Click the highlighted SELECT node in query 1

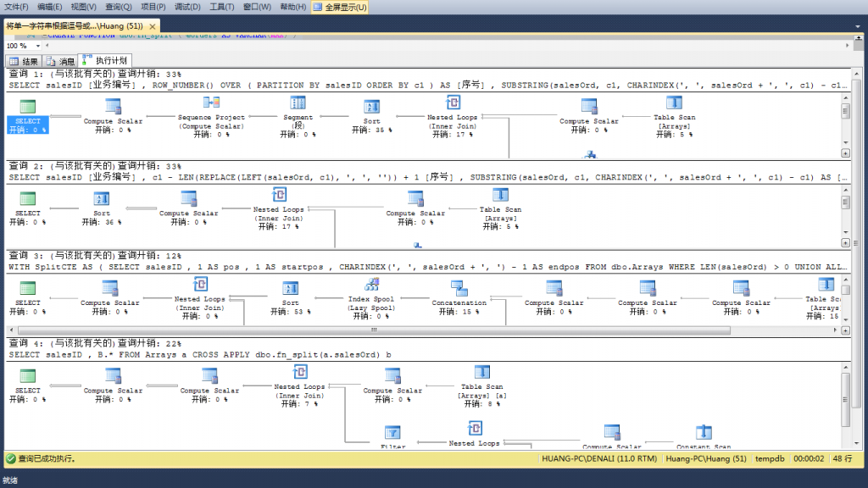(26, 119)
